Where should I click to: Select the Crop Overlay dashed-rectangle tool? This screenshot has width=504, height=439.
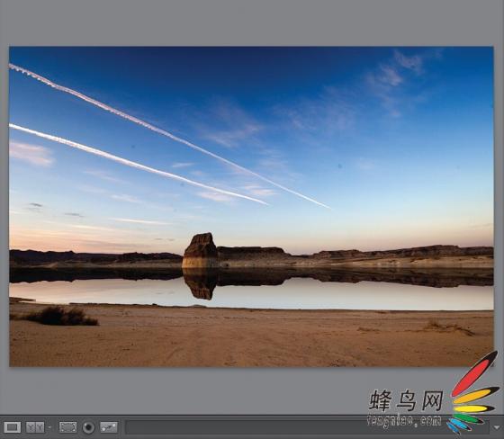point(67,427)
